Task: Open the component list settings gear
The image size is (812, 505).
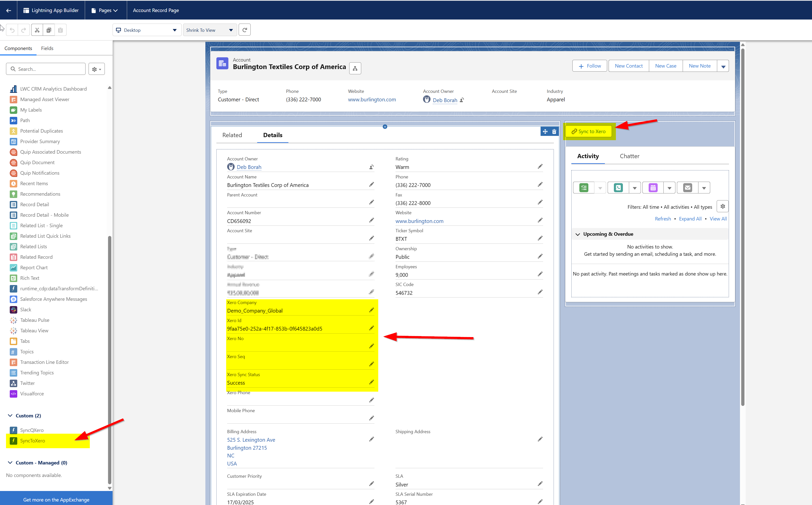Action: point(97,69)
